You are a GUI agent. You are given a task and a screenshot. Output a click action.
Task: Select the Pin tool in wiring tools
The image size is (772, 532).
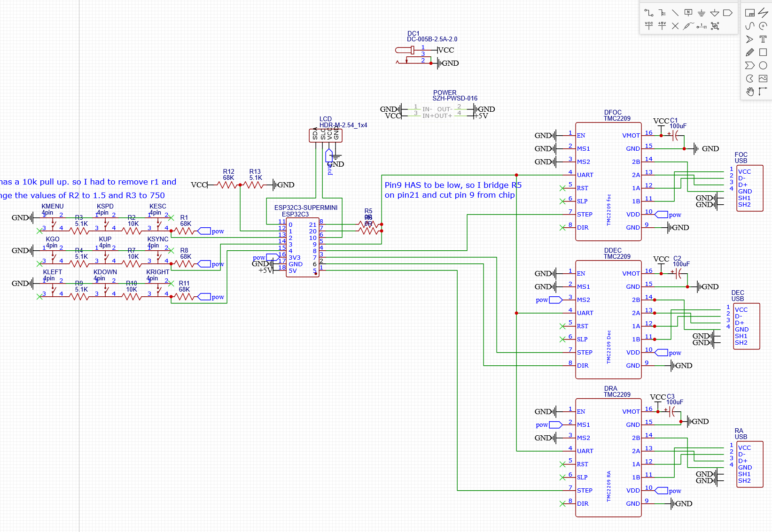tap(702, 26)
